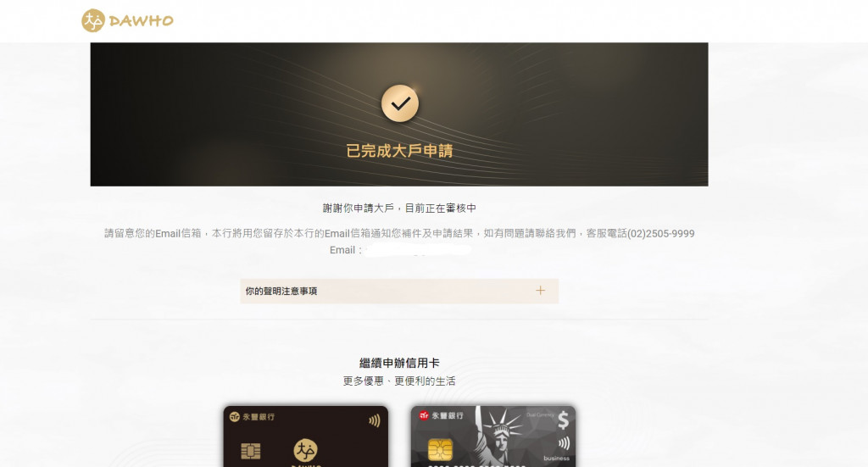Click the gold checkmark completion icon

[x=400, y=103]
